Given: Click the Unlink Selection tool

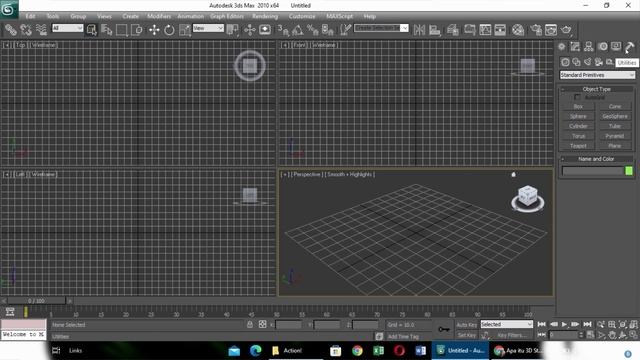Looking at the screenshot, I should (x=26, y=29).
